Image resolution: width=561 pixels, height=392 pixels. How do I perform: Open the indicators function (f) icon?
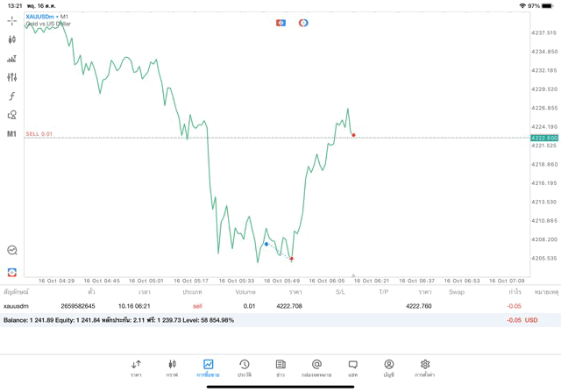pyautogui.click(x=12, y=96)
